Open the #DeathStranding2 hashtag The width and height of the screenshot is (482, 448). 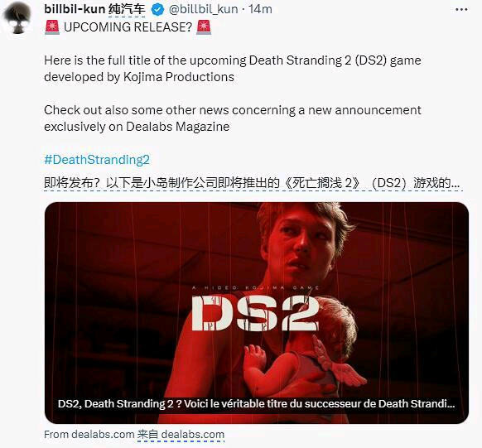coord(97,160)
